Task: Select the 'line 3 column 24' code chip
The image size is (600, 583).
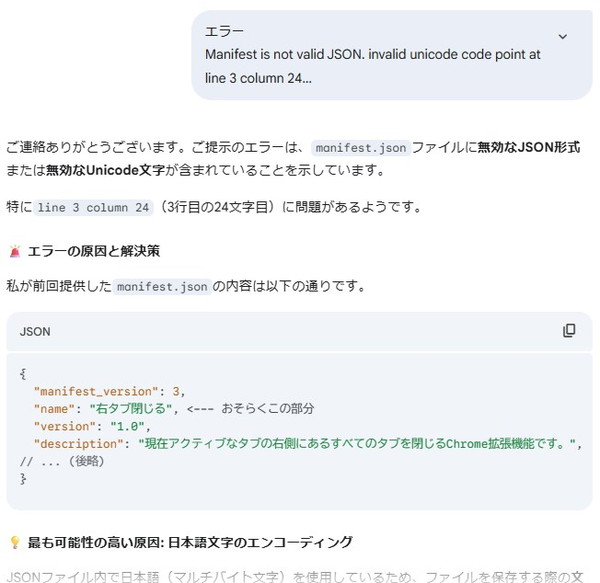Action: (94, 208)
